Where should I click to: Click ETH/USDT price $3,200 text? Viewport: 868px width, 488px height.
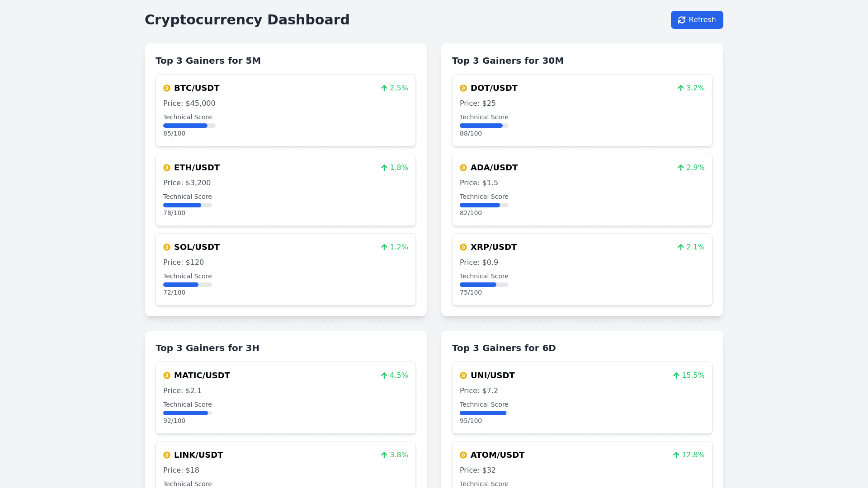187,183
